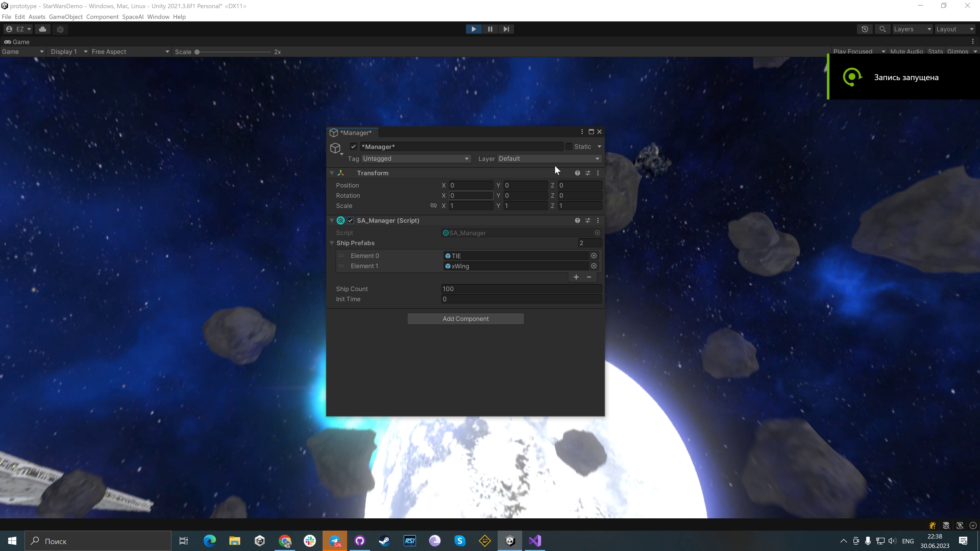Open SA_Manager presets icon
Image resolution: width=980 pixels, height=551 pixels.
[588, 221]
